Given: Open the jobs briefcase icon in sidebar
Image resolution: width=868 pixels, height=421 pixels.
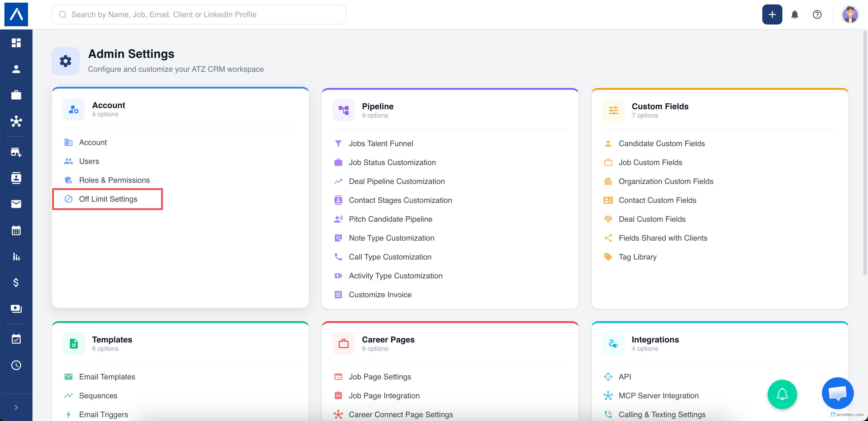Looking at the screenshot, I should [16, 95].
